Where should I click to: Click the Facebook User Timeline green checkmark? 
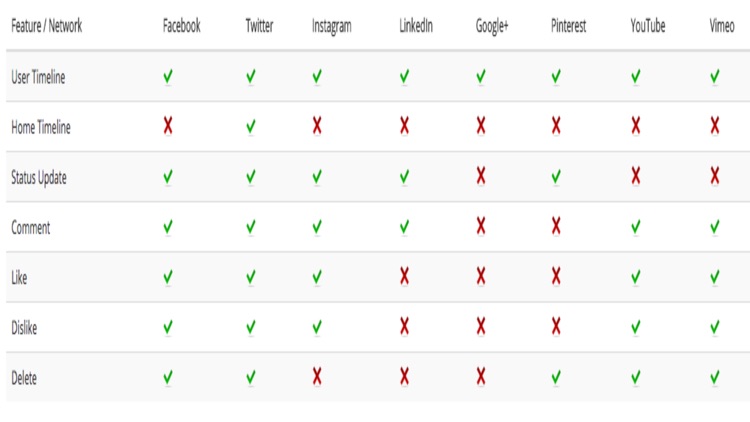point(168,77)
